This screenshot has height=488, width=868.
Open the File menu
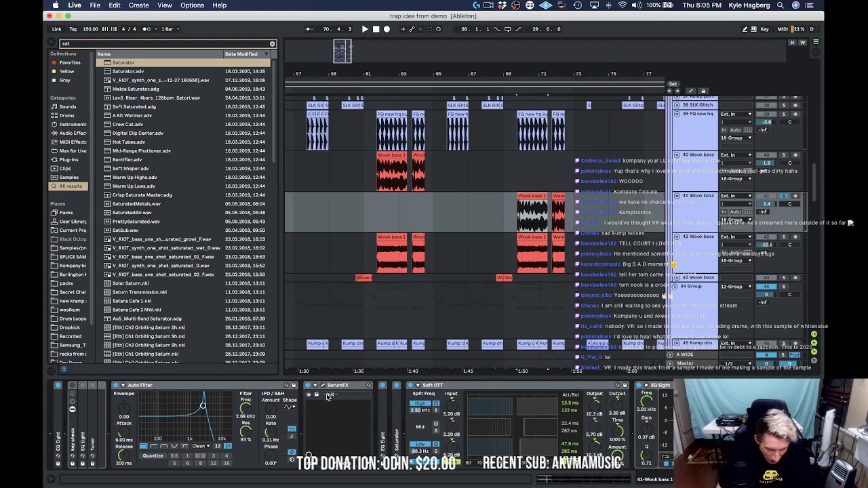point(95,5)
